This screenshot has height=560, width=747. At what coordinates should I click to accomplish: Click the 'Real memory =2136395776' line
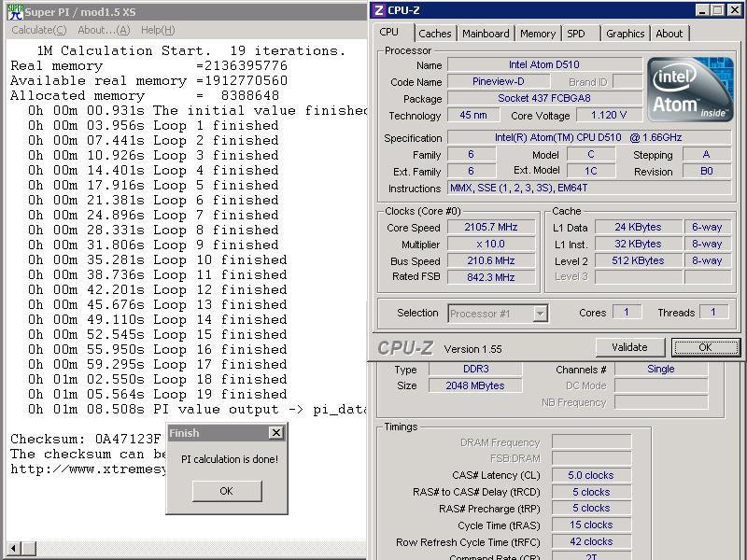point(148,65)
